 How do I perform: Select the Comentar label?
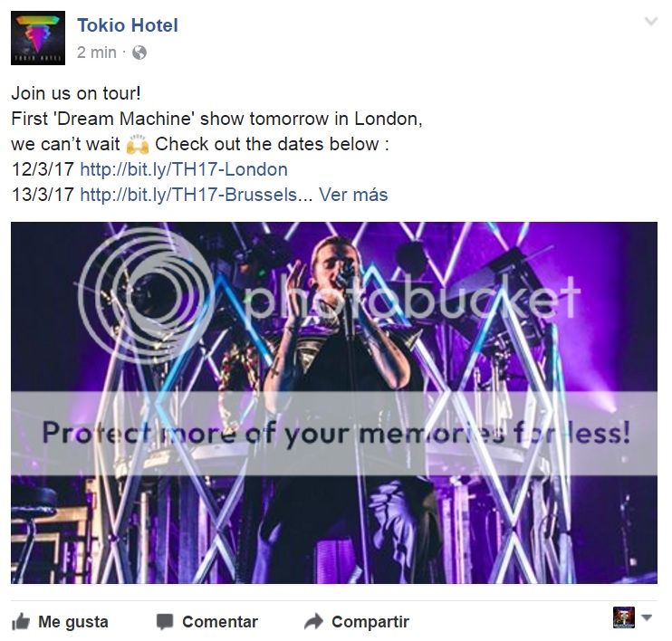point(220,622)
